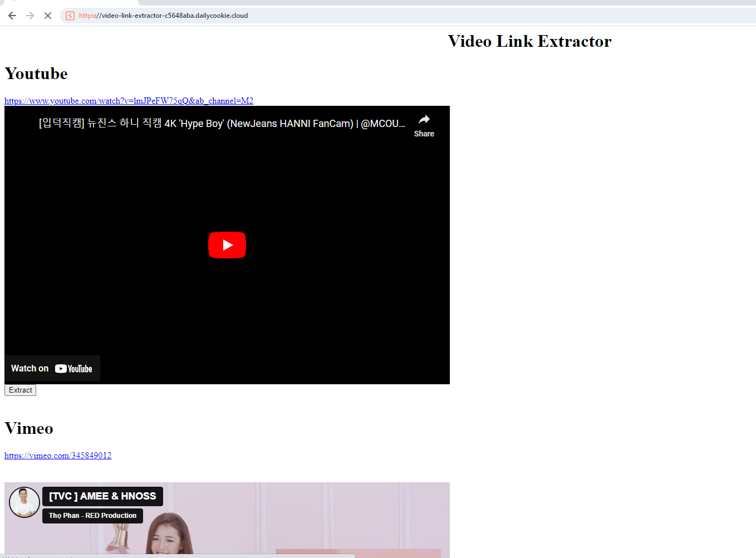
Task: Click the Vimeo section heading
Action: [29, 428]
